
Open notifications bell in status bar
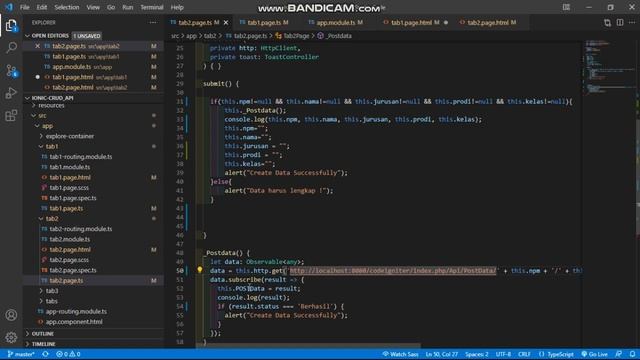[632, 354]
